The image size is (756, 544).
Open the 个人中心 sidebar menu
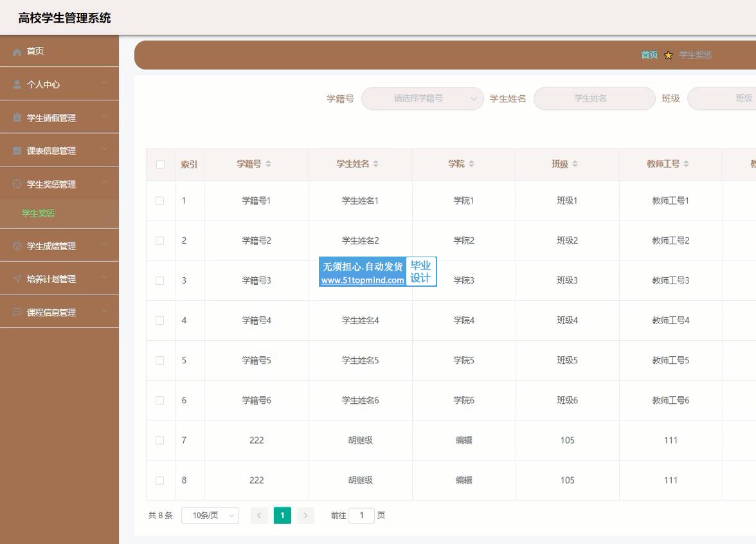tap(59, 84)
